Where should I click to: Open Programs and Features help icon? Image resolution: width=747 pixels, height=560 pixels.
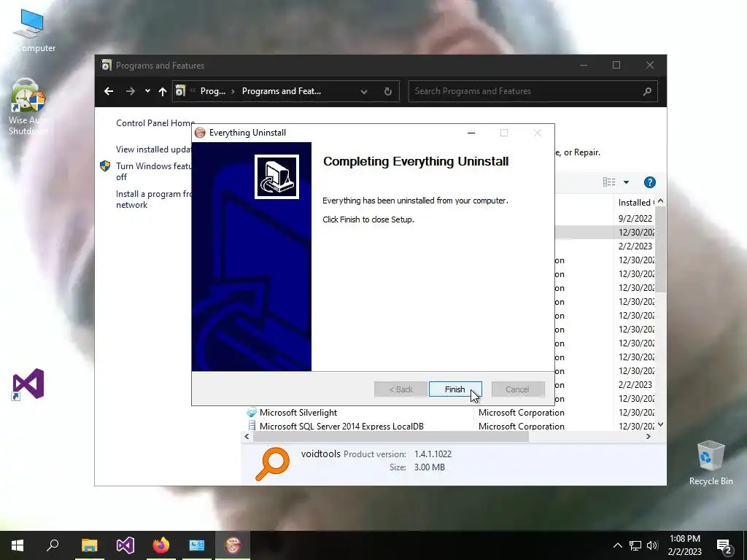click(x=650, y=182)
